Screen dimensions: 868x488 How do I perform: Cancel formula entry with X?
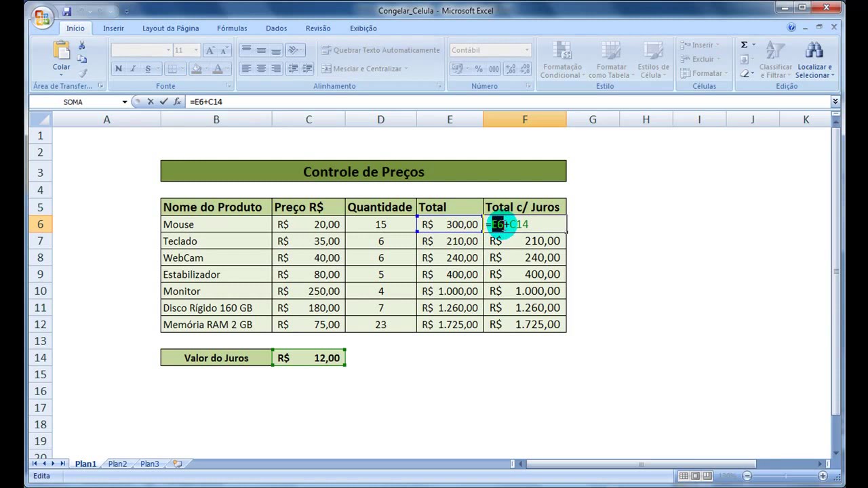pyautogui.click(x=151, y=102)
